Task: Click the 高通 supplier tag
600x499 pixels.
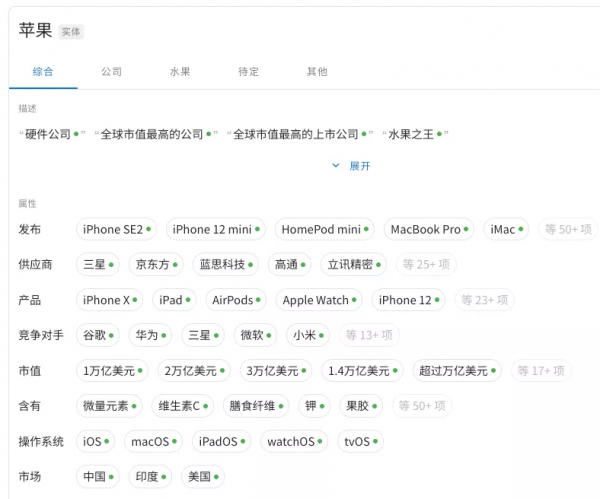Action: [x=290, y=264]
